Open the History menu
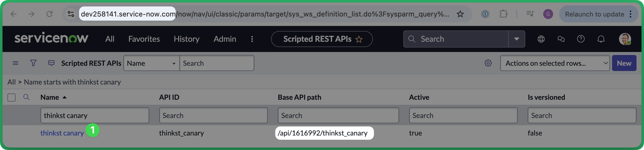 coord(186,39)
